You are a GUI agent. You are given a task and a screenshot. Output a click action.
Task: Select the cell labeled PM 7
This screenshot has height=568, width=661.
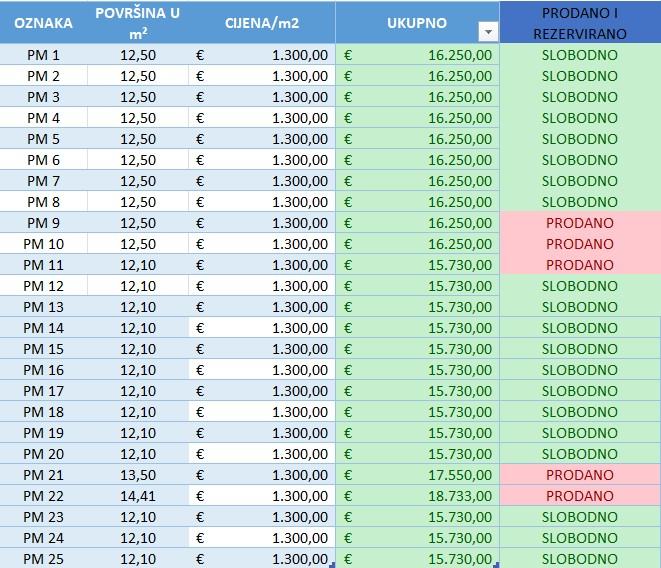point(43,181)
